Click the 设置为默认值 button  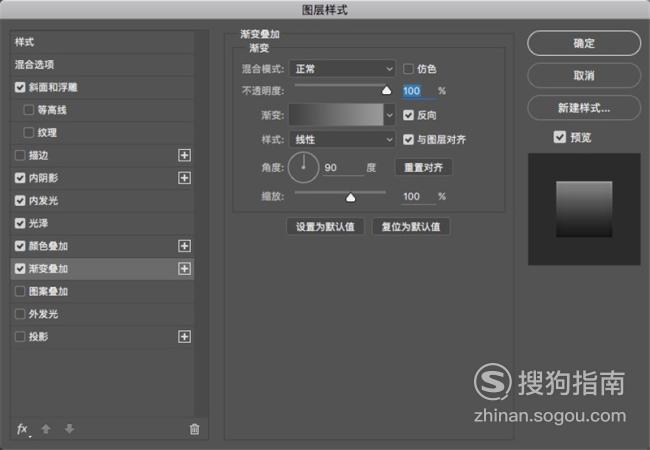point(325,227)
